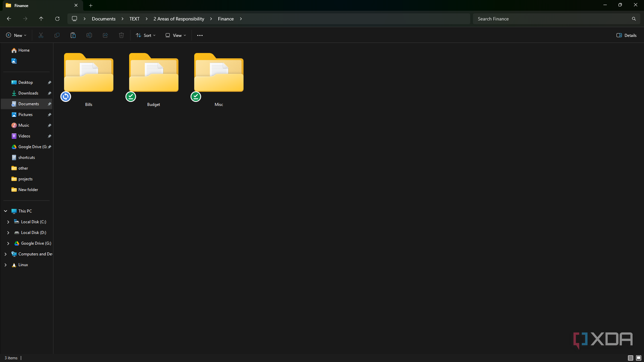Viewport: 644px width, 362px height.
Task: Unpin Documents pin icon in sidebar
Action: (x=49, y=104)
